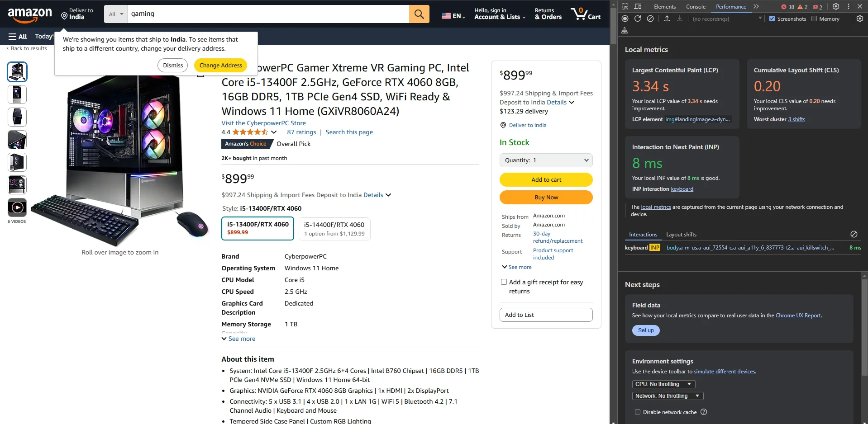
Task: Click the Load profile upload icon
Action: 667,19
